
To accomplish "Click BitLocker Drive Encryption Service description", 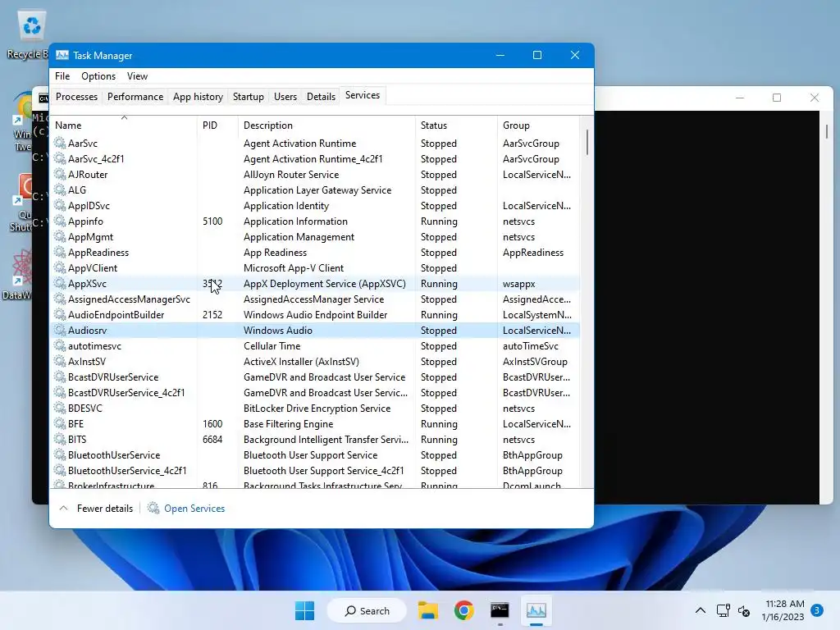I will point(317,408).
